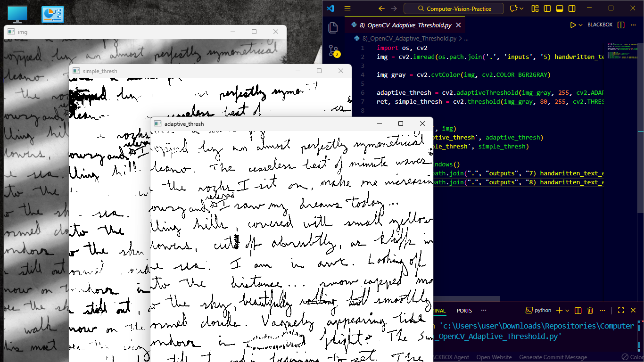The width and height of the screenshot is (644, 362).
Task: Click the BLACKBOX button in editor toolbar
Action: coord(600,25)
